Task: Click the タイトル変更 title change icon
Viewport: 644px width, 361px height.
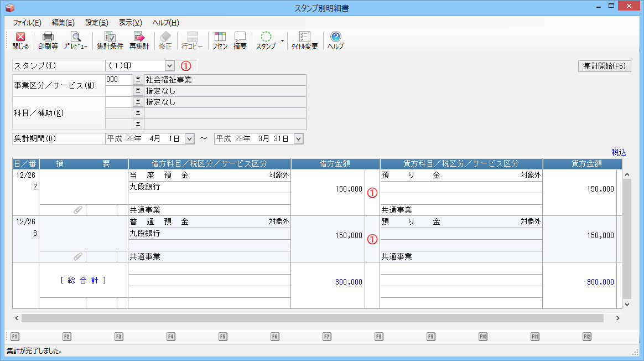Action: (x=305, y=41)
